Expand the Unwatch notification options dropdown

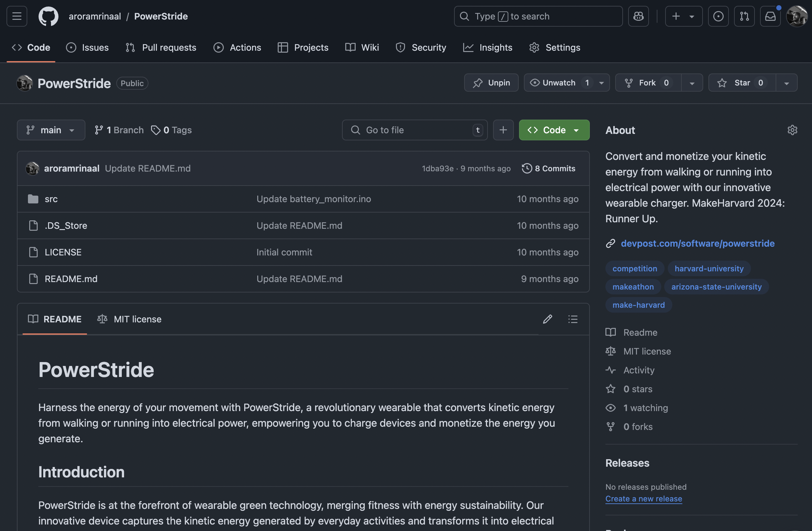602,83
